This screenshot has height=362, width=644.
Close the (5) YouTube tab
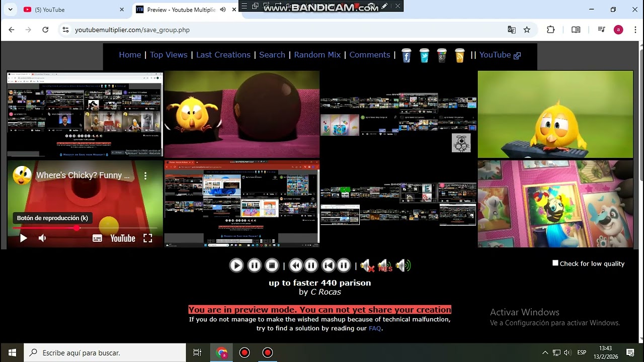pos(122,10)
